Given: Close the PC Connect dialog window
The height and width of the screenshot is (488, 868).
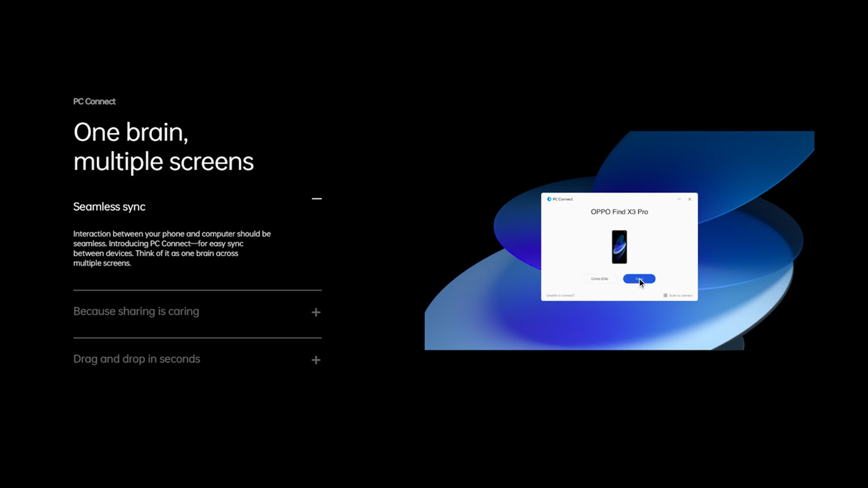Looking at the screenshot, I should tap(690, 199).
